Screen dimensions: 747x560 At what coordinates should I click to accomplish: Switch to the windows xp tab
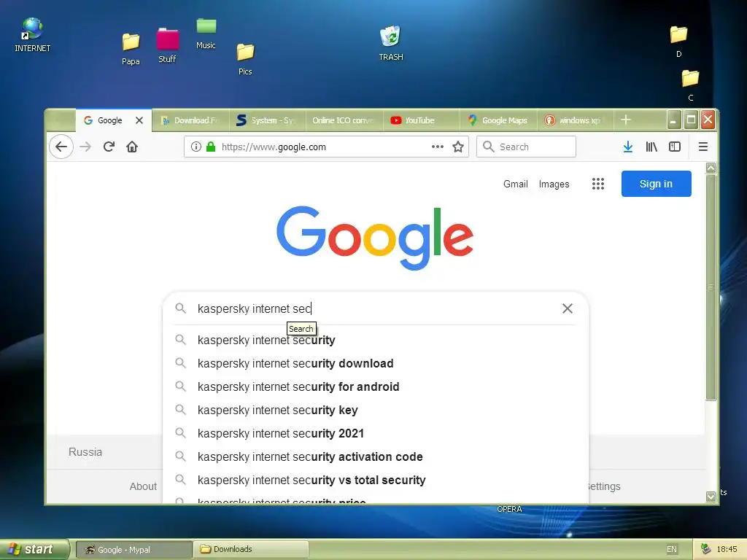click(x=575, y=120)
